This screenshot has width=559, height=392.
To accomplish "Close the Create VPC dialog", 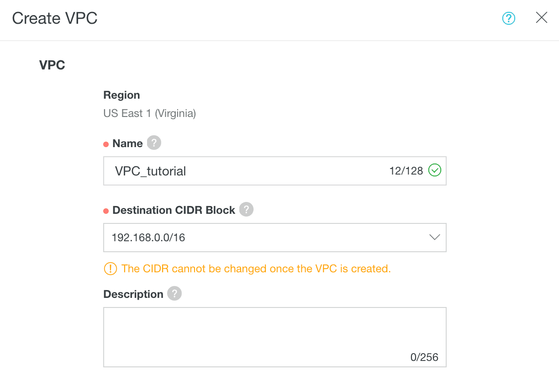I will 541,18.
